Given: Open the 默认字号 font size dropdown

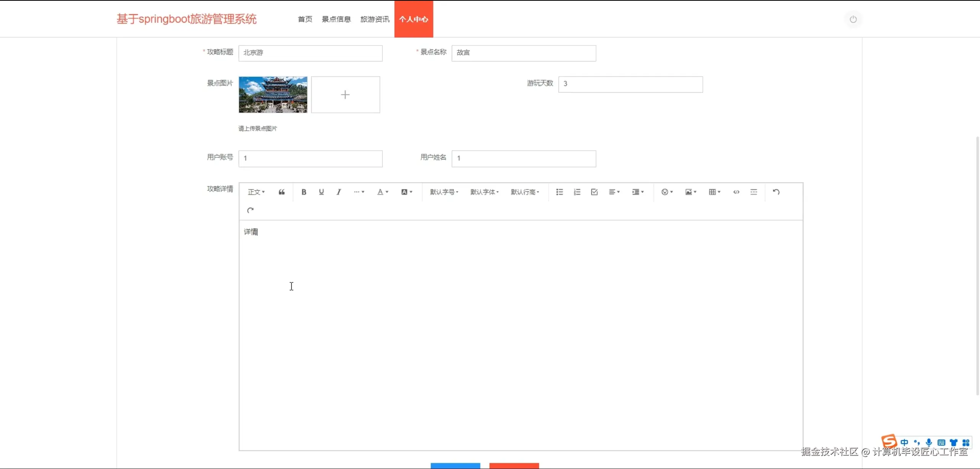Looking at the screenshot, I should pos(444,192).
